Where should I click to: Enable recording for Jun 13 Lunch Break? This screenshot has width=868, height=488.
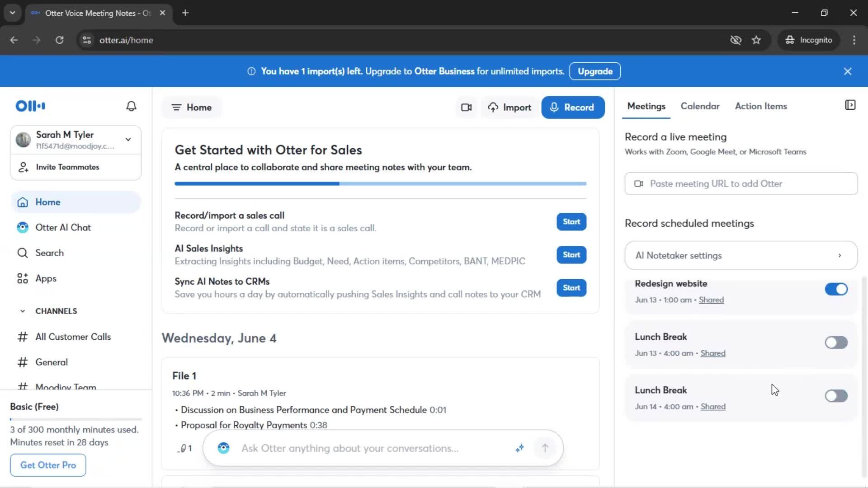[836, 343]
